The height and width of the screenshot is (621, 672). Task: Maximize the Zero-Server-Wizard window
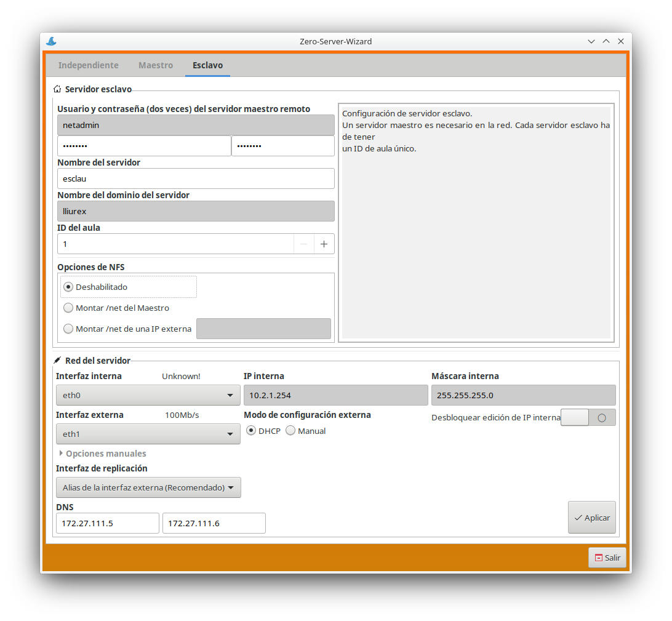(606, 41)
